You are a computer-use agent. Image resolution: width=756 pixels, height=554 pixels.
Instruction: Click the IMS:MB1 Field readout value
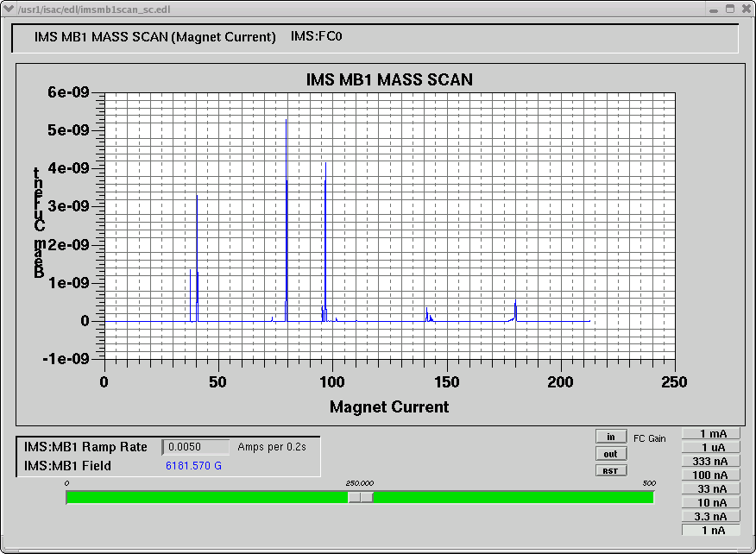193,466
